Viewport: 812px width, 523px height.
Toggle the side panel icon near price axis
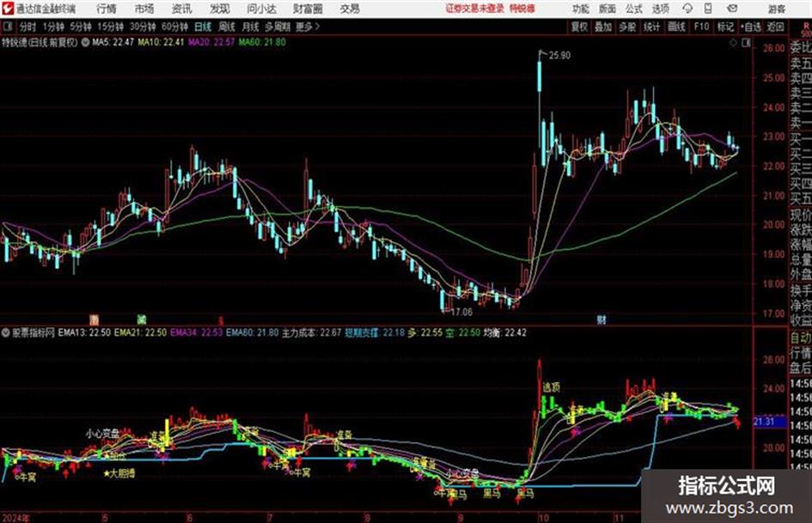coord(746,43)
